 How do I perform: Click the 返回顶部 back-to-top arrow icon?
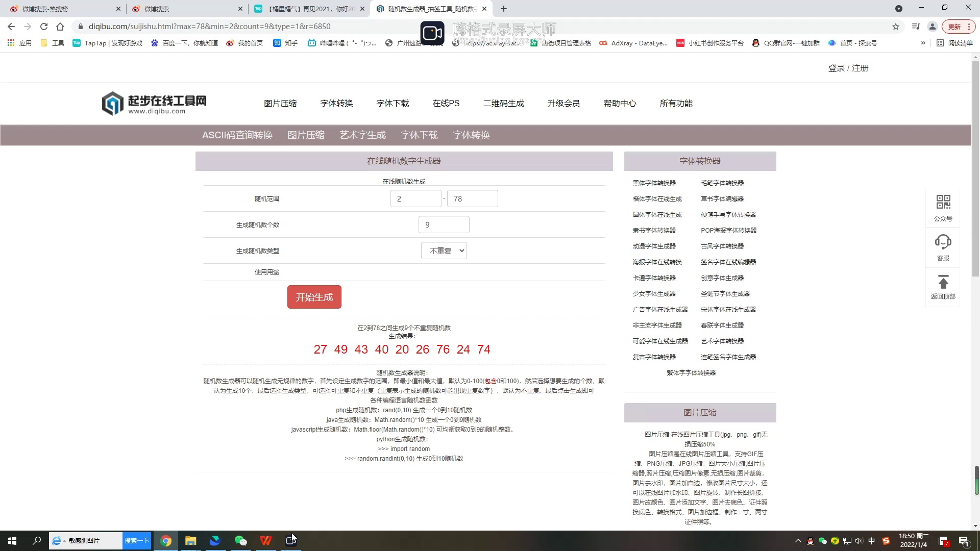point(943,282)
